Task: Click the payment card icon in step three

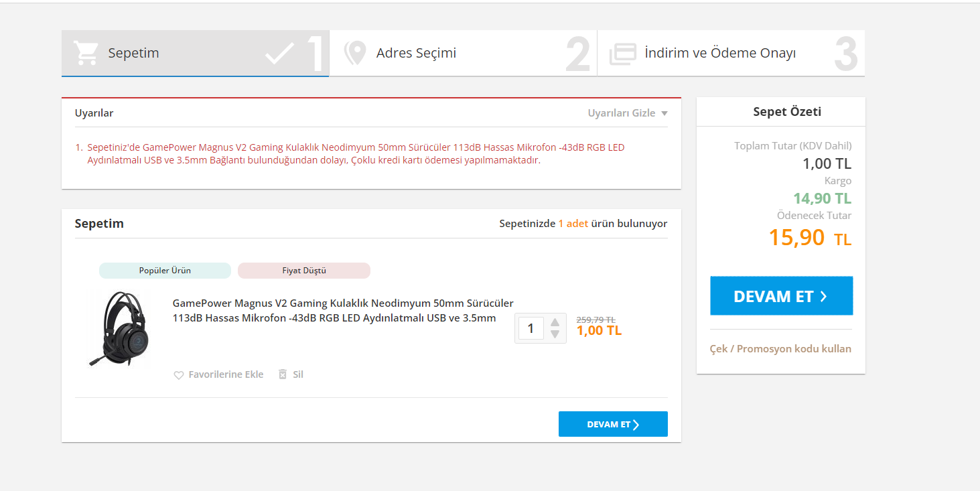Action: click(x=622, y=54)
